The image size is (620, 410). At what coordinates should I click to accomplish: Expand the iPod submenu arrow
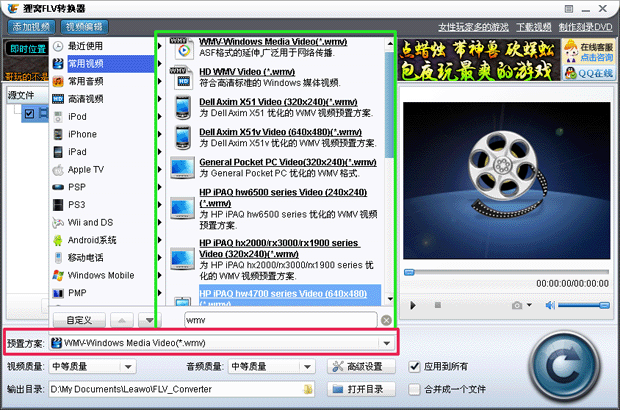coord(159,117)
